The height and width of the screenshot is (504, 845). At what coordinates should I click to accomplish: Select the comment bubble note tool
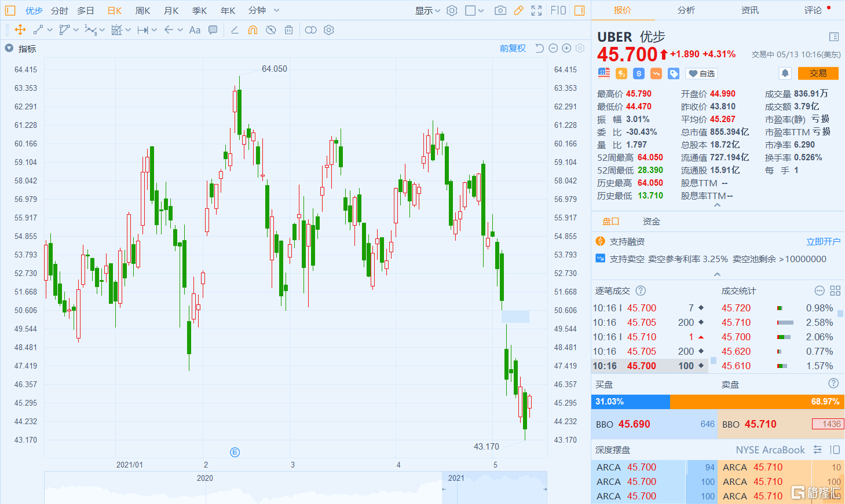(213, 30)
